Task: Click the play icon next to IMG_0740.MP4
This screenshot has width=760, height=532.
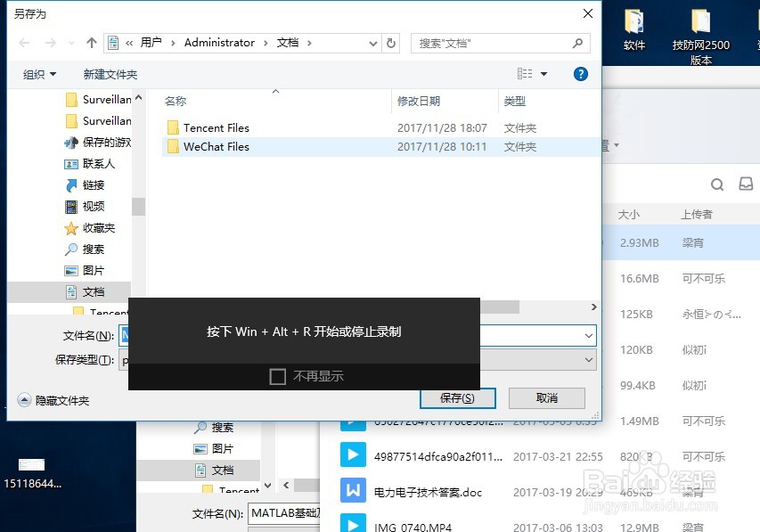Action: pos(353,525)
